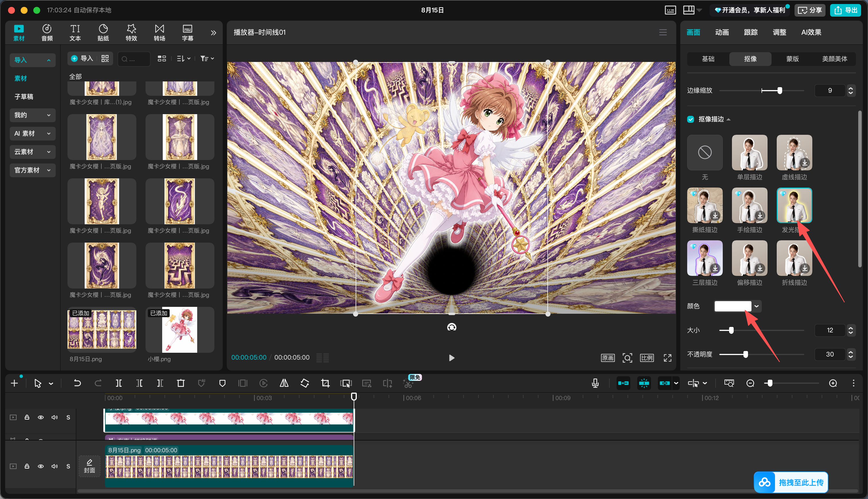Viewport: 868px width, 499px height.
Task: Open the 音频 audio panel
Action: [x=47, y=33]
